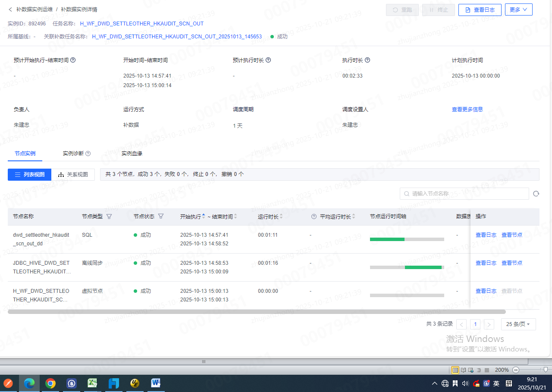Click help icon beside 实例诊断 tab
The image size is (552, 392).
click(x=88, y=154)
